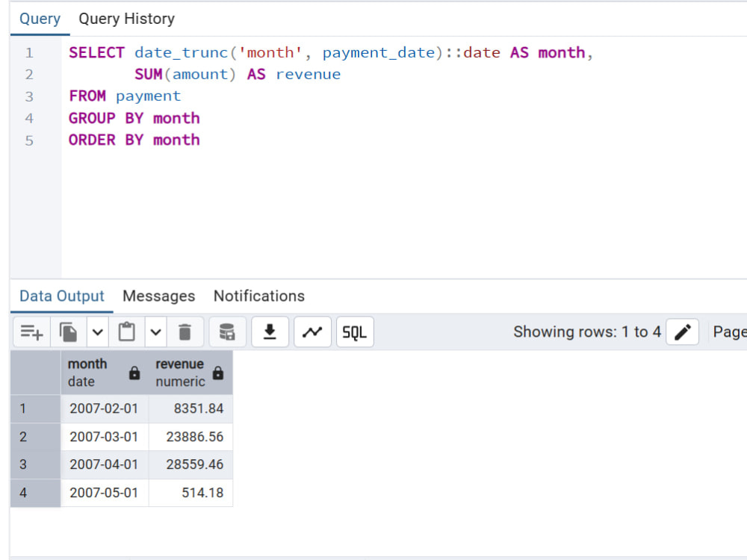Viewport: 747px width, 560px height.
Task: Select the Data Output tab
Action: tap(62, 296)
